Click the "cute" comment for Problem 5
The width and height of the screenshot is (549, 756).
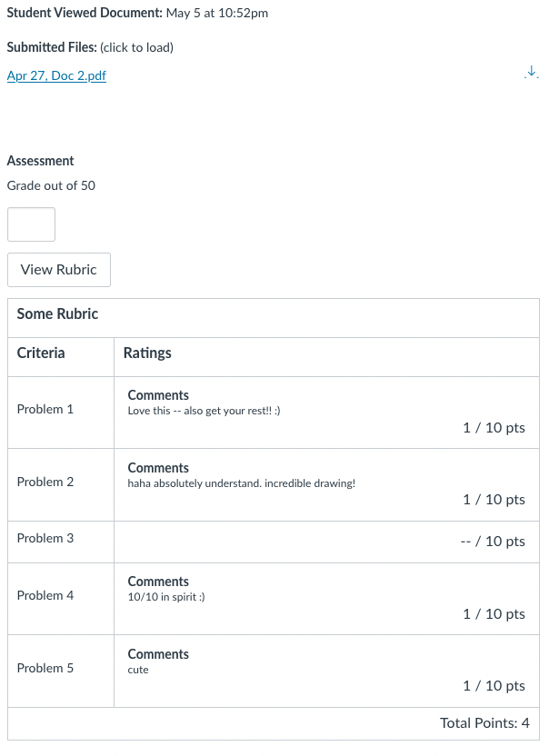pos(138,670)
